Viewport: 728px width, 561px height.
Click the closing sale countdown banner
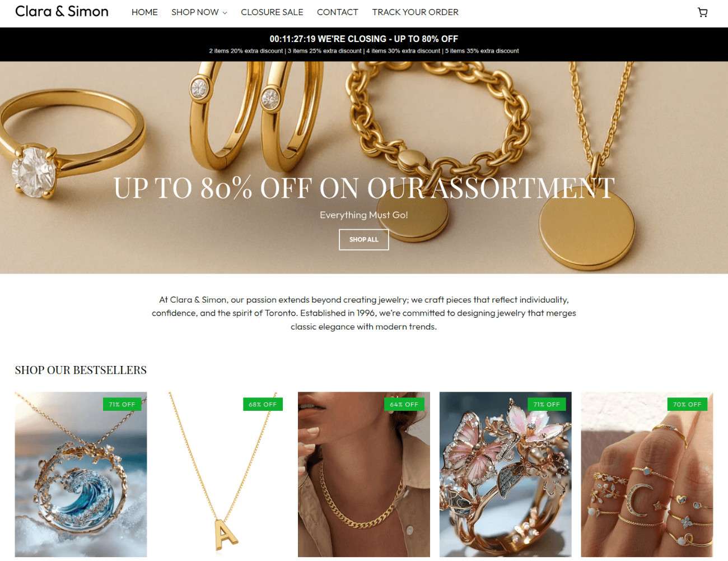(364, 39)
